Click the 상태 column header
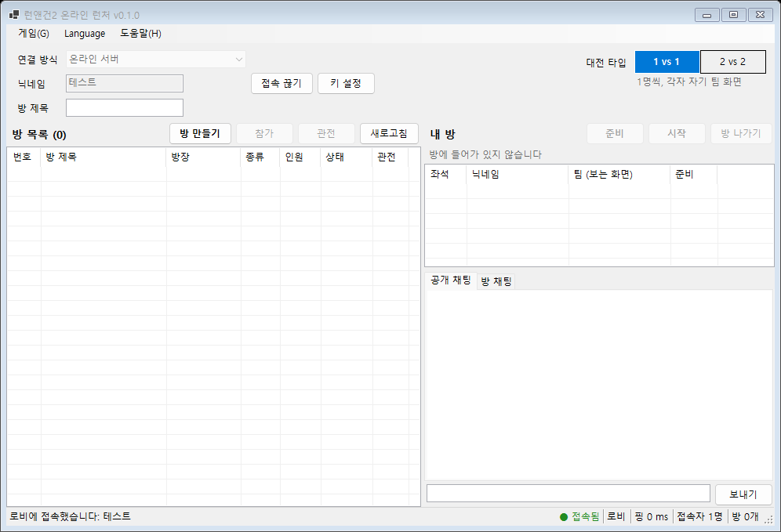 pyautogui.click(x=347, y=157)
